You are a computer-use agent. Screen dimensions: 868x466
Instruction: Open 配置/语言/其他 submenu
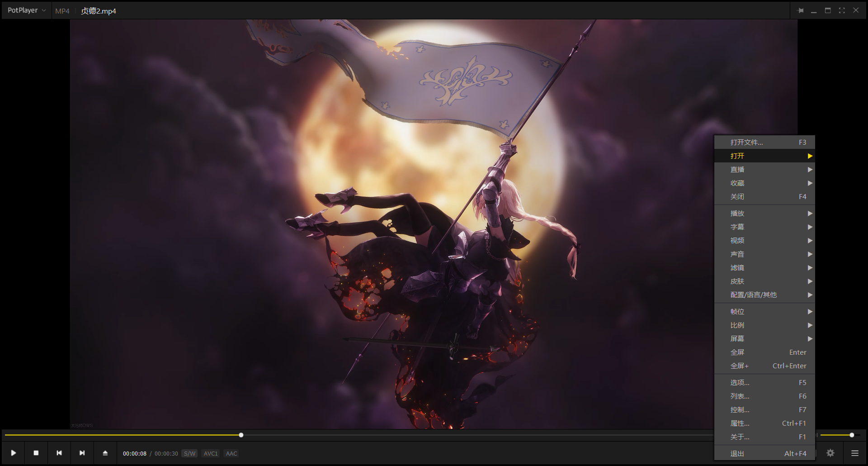tap(764, 295)
